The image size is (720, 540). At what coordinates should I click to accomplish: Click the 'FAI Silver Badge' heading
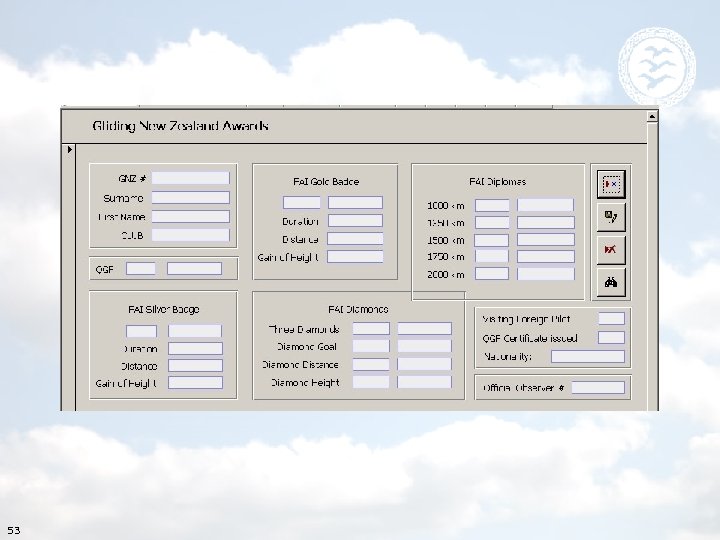click(163, 309)
